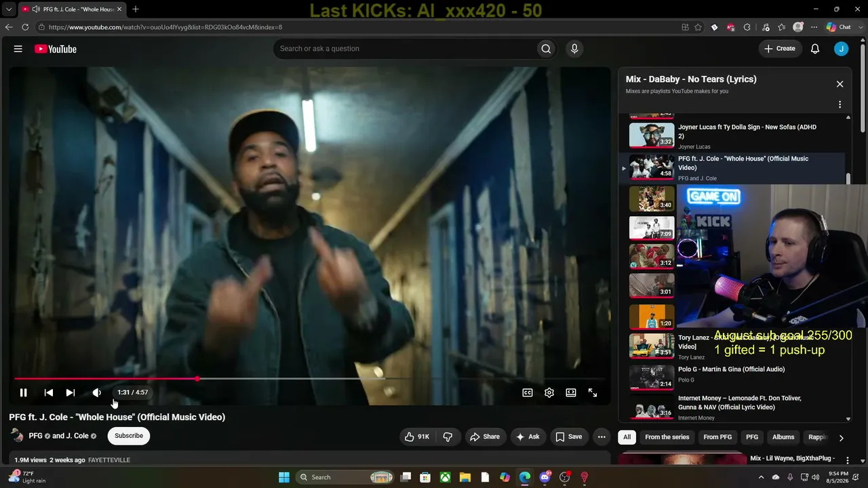Image resolution: width=868 pixels, height=488 pixels.
Task: Save the video to a playlist
Action: 569,436
